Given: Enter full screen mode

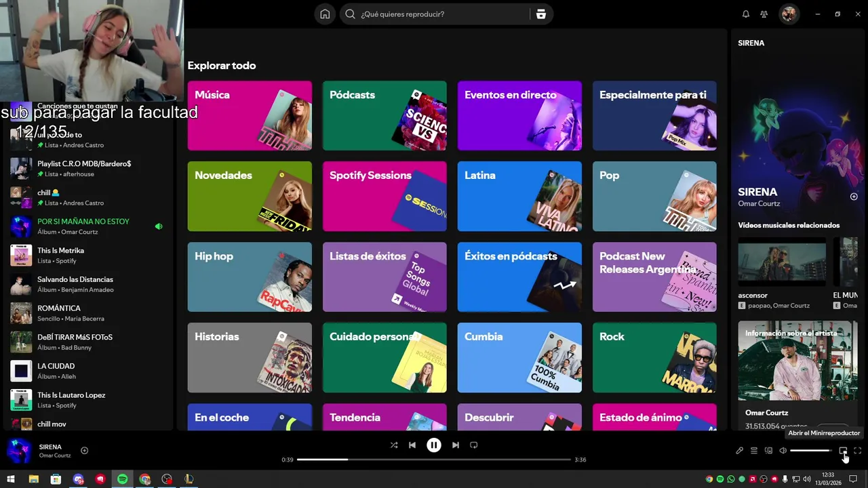Looking at the screenshot, I should pos(857,451).
